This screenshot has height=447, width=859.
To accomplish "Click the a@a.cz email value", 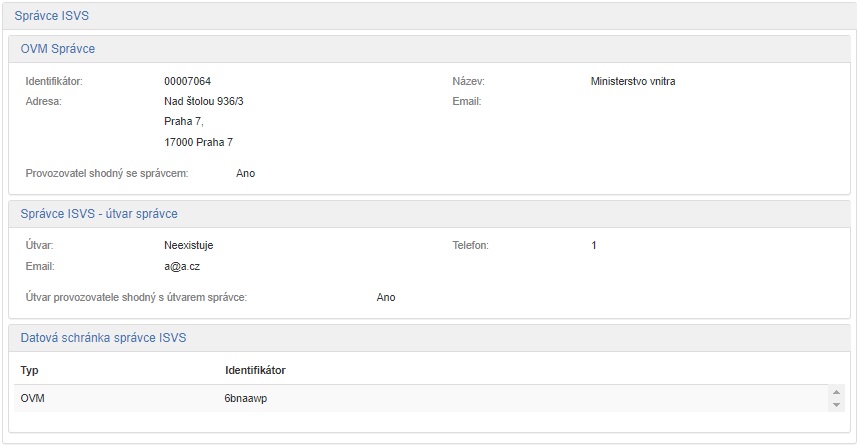I will point(183,266).
